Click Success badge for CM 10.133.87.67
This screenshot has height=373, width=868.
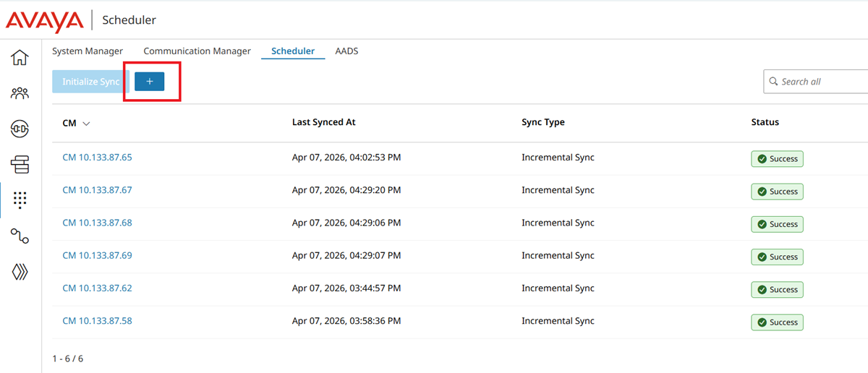(777, 192)
